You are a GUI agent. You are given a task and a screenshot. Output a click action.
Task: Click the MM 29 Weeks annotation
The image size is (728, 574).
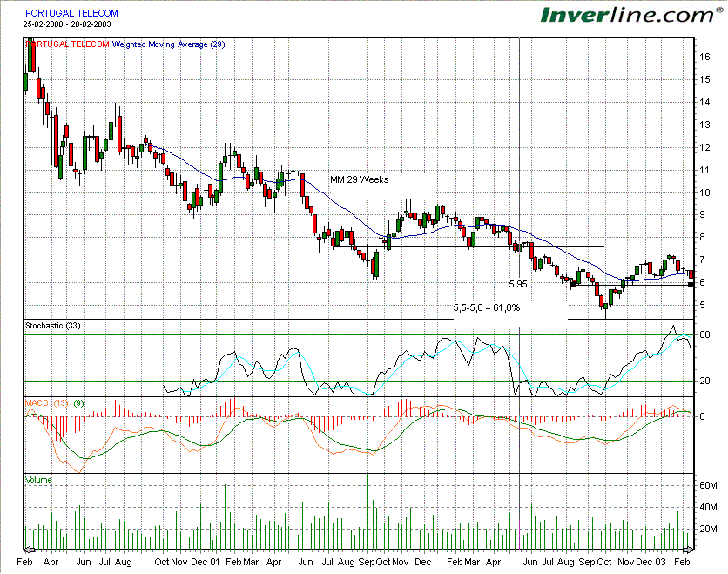359,179
